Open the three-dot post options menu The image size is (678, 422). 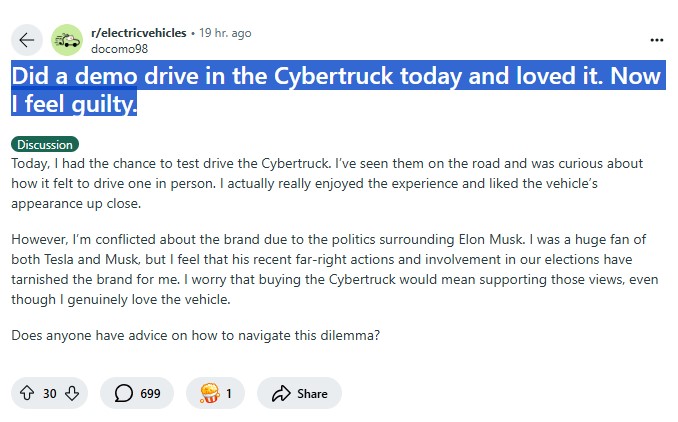coord(656,40)
